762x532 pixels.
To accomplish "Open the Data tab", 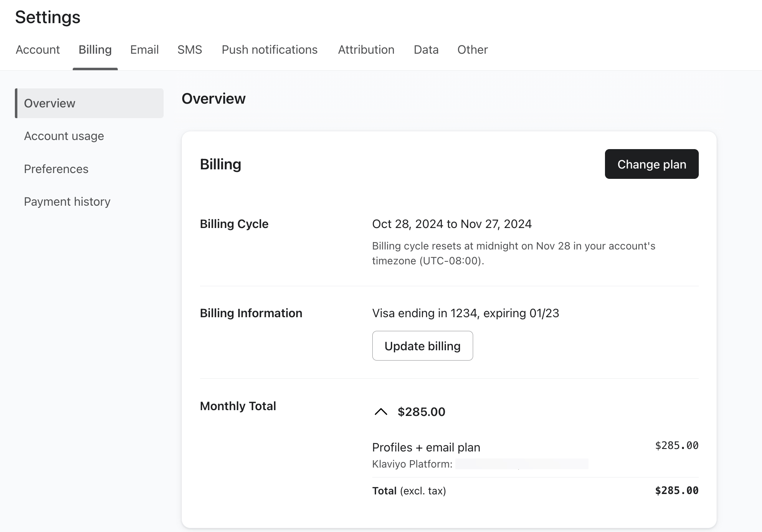I will [426, 50].
